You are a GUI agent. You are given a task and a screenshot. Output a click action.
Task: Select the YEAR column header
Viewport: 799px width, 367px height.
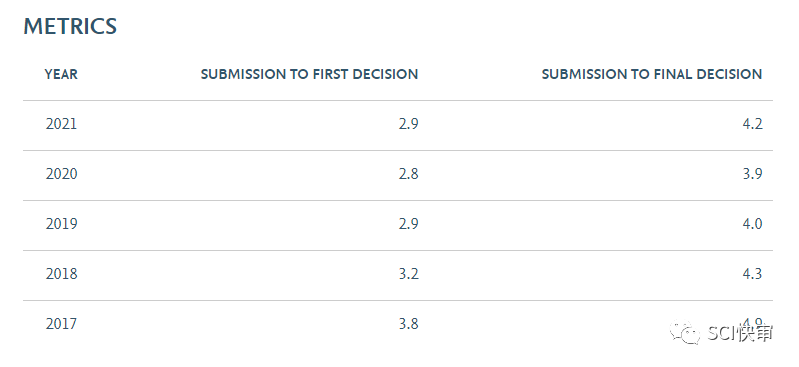[61, 74]
